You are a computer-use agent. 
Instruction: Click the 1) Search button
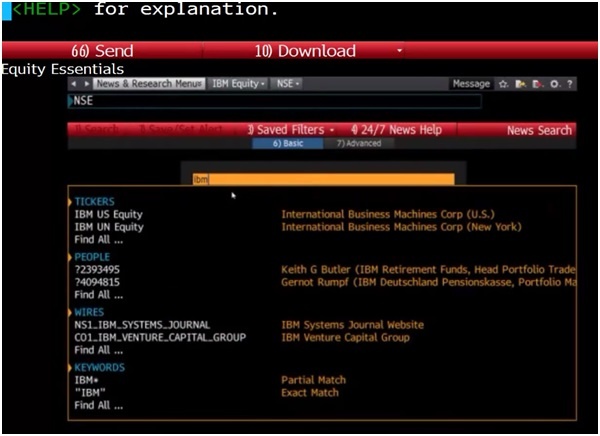click(x=96, y=129)
